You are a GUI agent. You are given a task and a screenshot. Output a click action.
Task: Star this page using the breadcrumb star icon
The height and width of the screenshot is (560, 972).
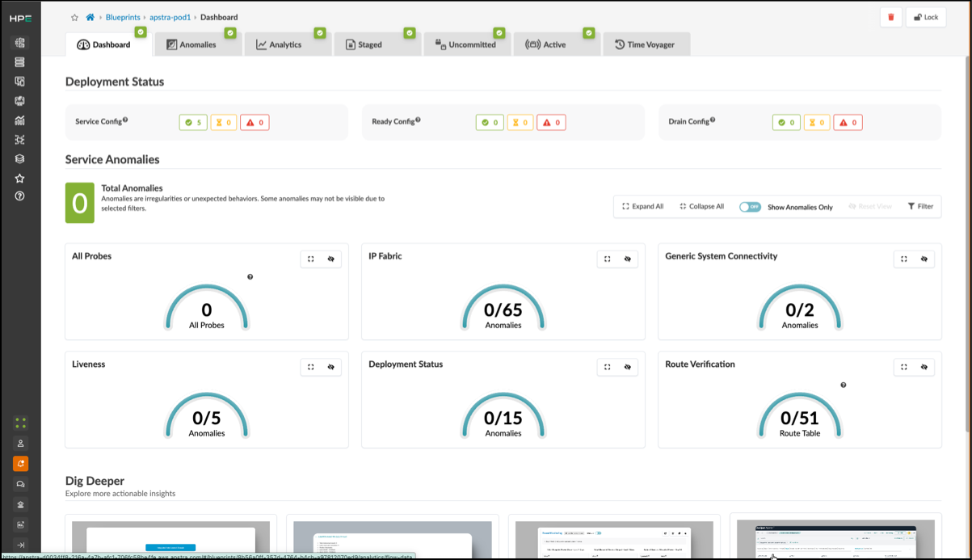coord(75,17)
